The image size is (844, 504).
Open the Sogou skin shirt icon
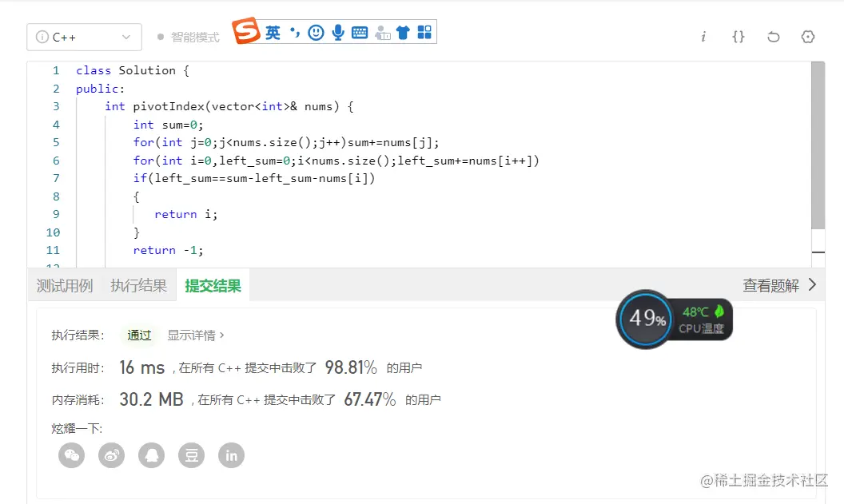coord(403,33)
